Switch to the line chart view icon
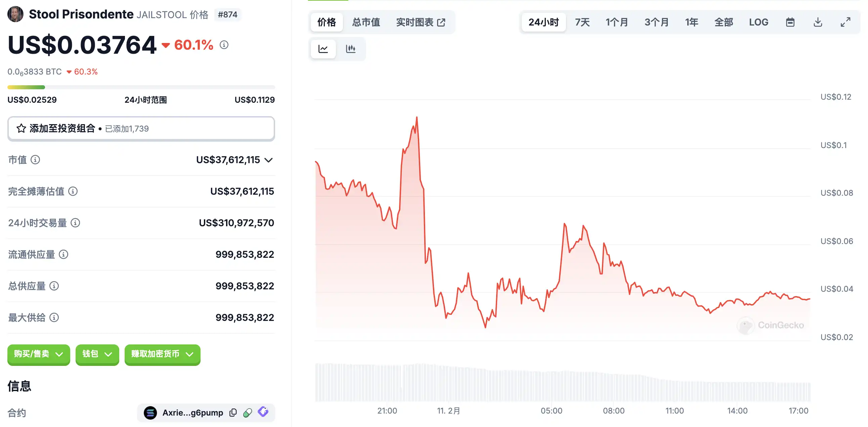Image resolution: width=868 pixels, height=427 pixels. [323, 49]
